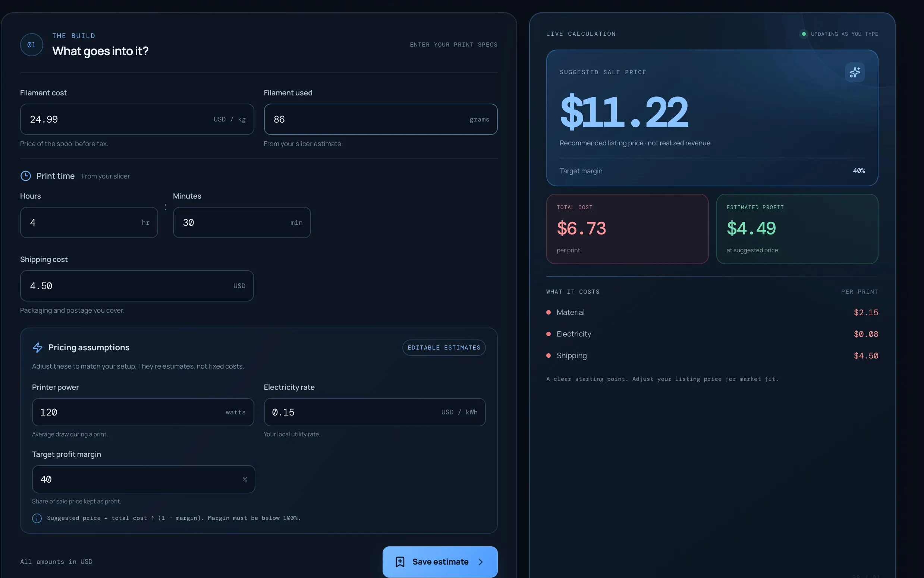Click the 40% target margin value
The image size is (924, 578).
(859, 171)
